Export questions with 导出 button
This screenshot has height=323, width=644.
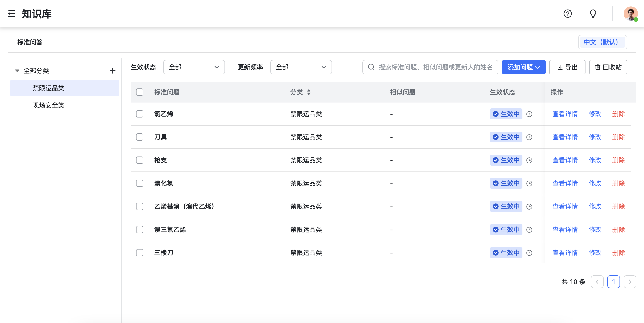[x=567, y=67]
